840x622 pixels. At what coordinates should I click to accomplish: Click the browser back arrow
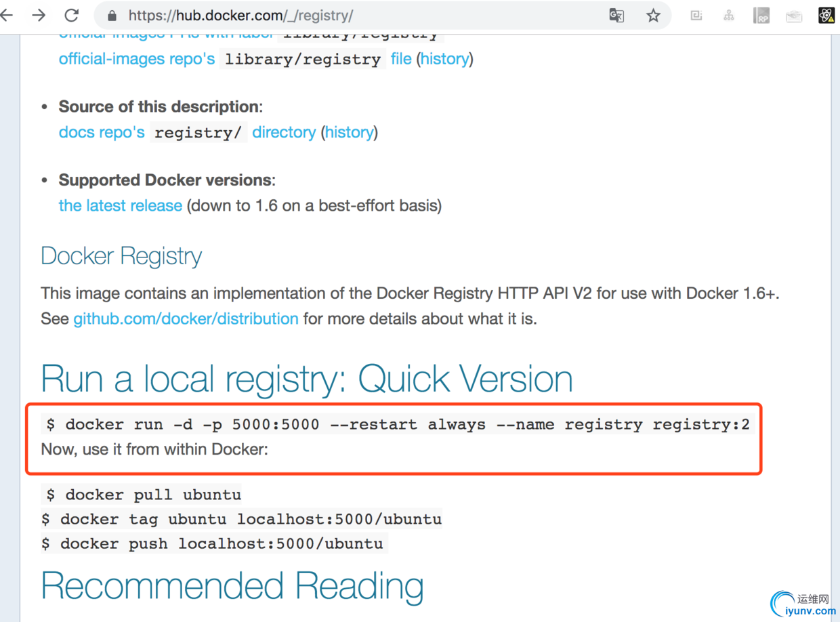(x=7, y=15)
